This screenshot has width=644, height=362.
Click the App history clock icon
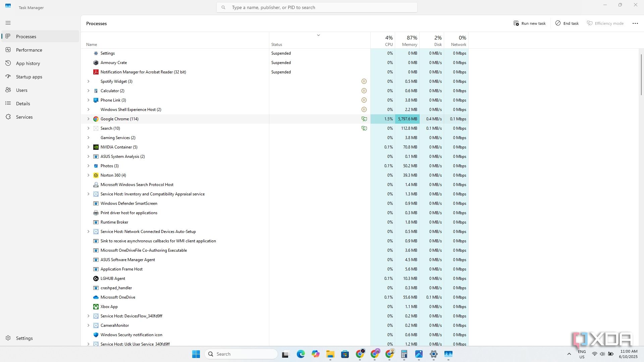[8, 63]
